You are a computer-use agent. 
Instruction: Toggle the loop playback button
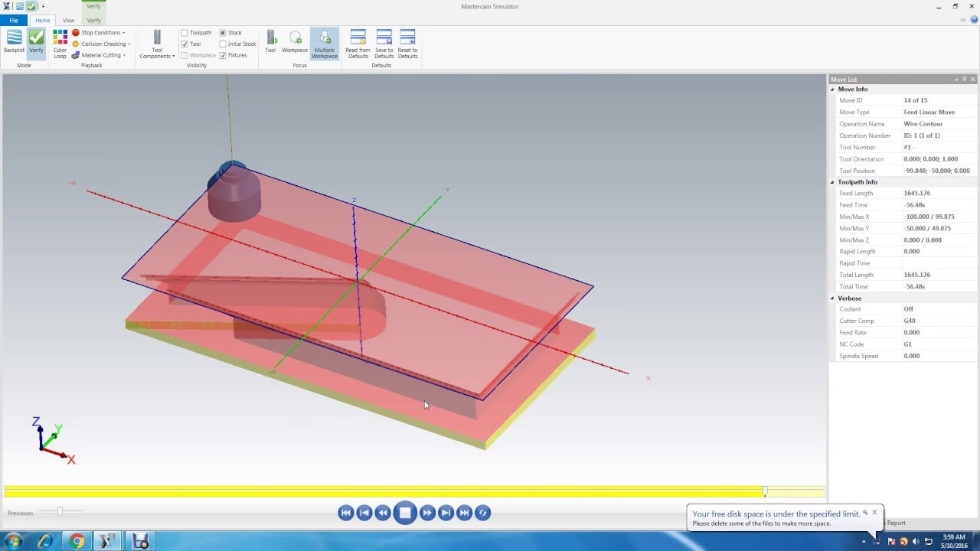pyautogui.click(x=482, y=513)
